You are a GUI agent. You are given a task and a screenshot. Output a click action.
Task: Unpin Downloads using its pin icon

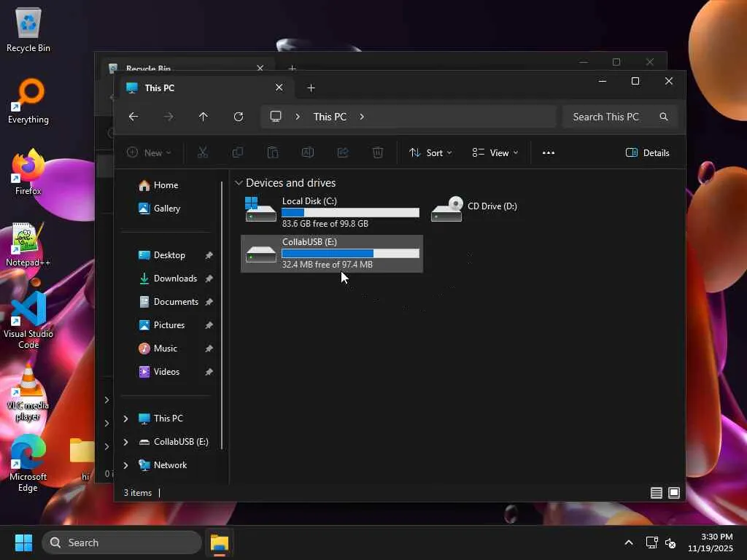point(209,279)
